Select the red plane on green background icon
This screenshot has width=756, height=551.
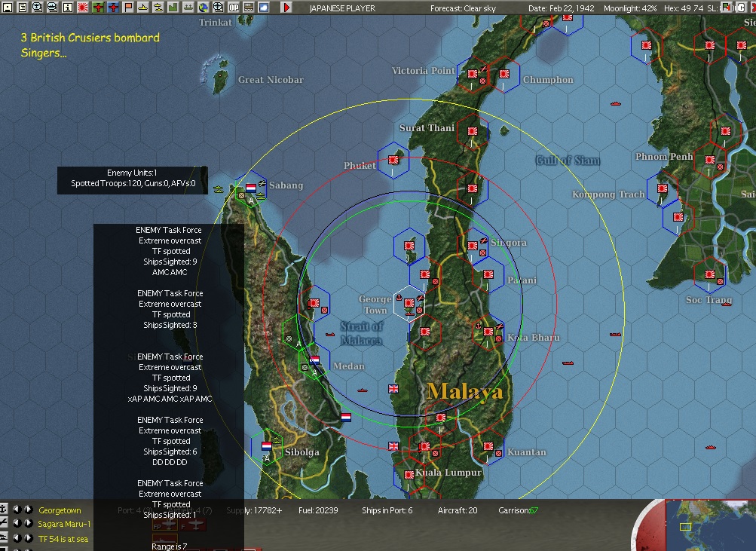98,8
